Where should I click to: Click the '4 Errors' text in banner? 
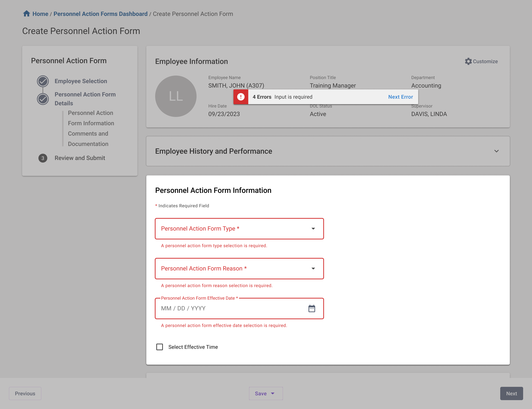(262, 97)
